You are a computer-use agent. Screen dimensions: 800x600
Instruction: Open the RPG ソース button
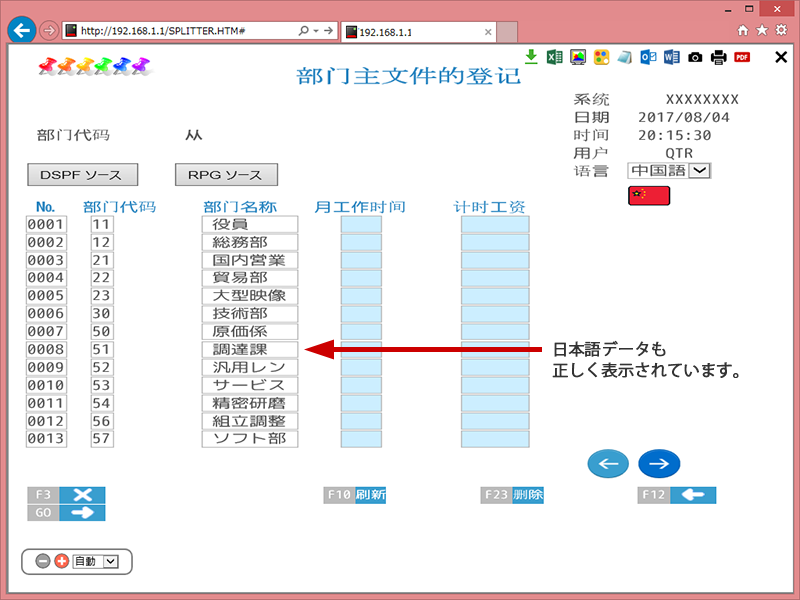click(x=227, y=175)
